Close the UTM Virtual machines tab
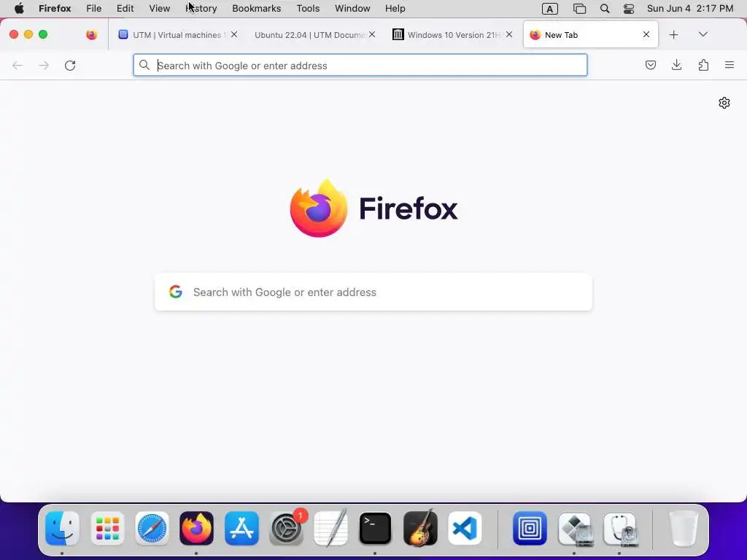Viewport: 747px width, 560px height. coord(234,34)
